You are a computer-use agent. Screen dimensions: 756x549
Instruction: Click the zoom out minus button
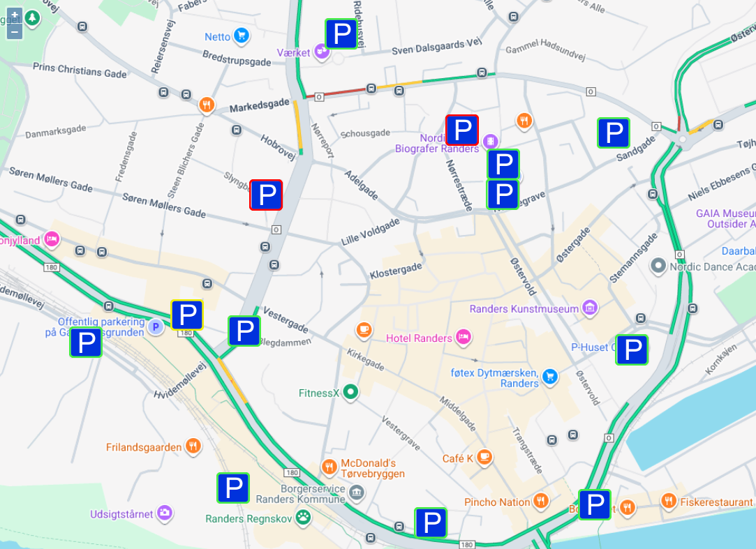15,31
